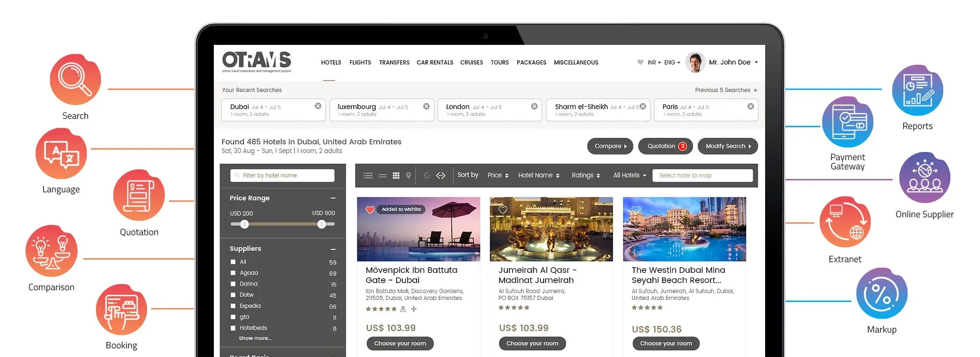Open map view with location pin icon
Image resolution: width=980 pixels, height=357 pixels.
click(408, 175)
